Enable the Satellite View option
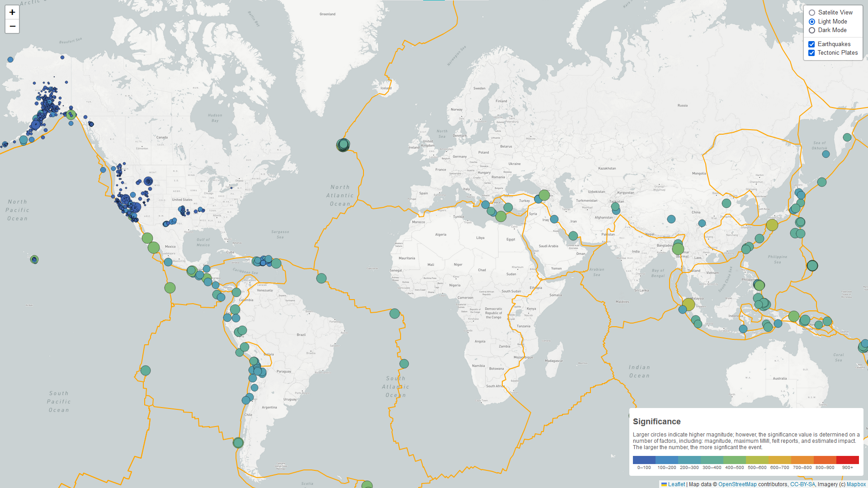The width and height of the screenshot is (868, 488). [811, 13]
